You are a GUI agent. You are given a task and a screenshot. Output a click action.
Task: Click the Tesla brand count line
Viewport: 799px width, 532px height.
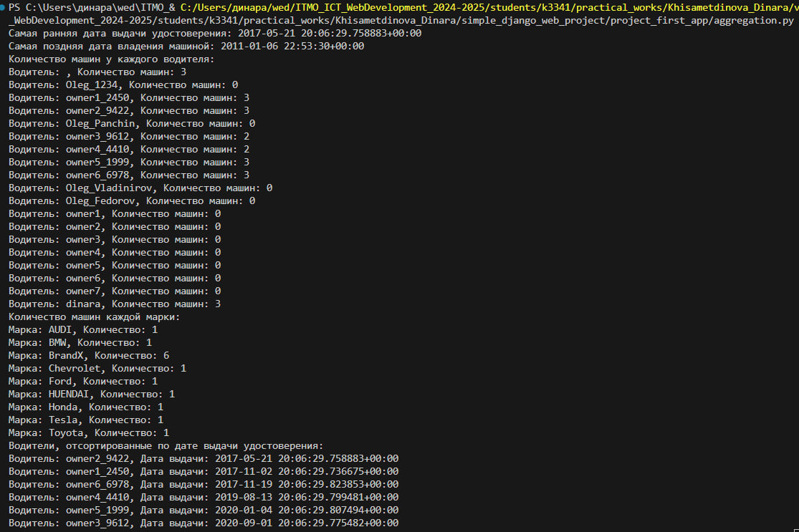(86, 420)
